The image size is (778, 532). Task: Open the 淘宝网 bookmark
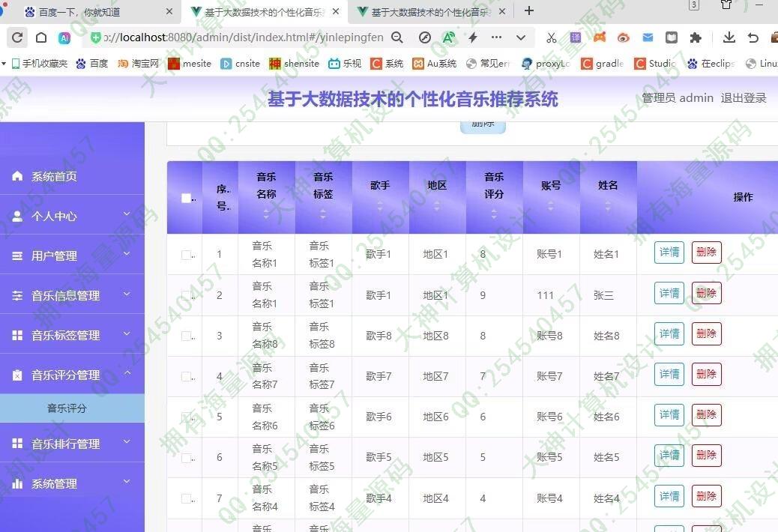138,64
